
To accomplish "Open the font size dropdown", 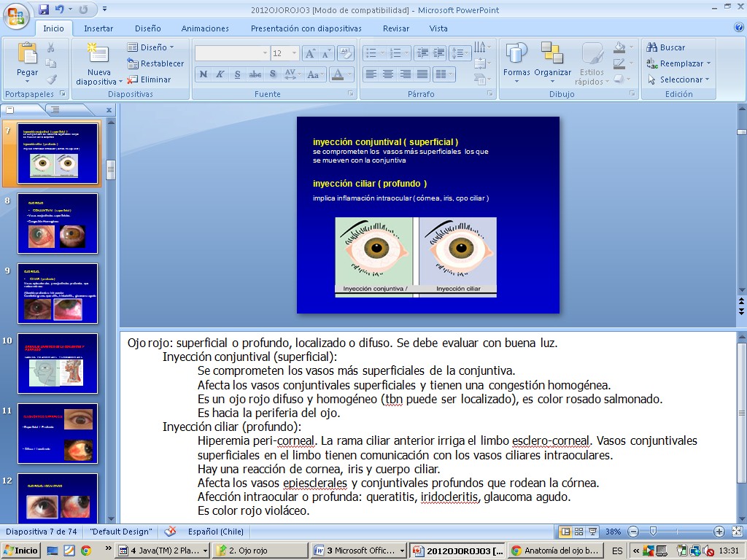I will click(x=294, y=53).
